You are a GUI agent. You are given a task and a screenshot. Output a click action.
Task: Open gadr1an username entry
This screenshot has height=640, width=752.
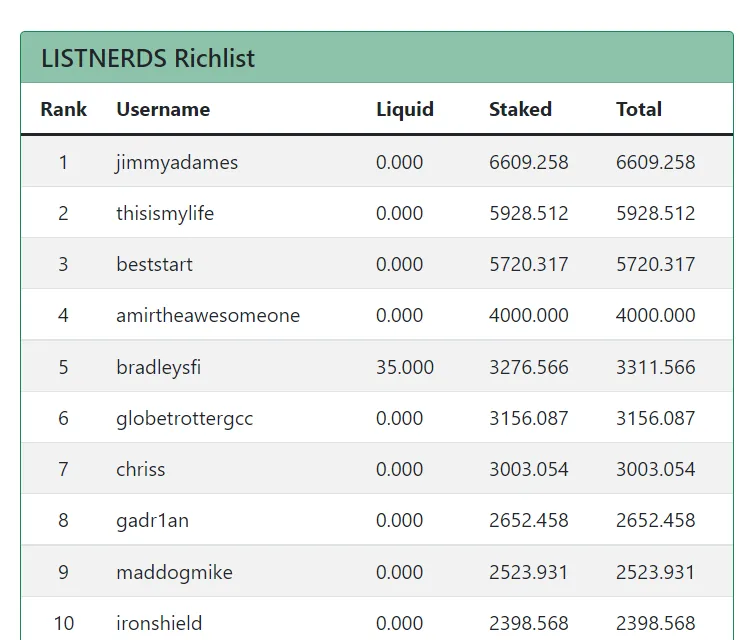tap(153, 521)
